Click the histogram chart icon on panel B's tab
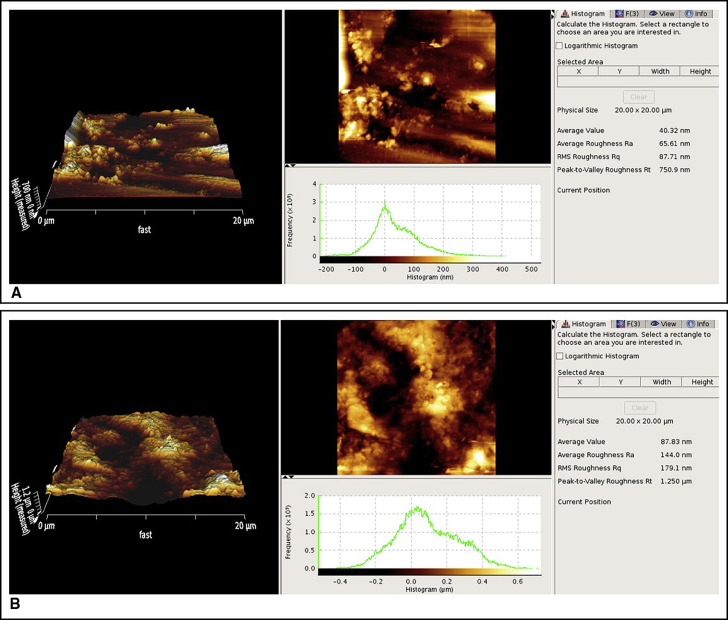728x620 pixels. (x=565, y=324)
